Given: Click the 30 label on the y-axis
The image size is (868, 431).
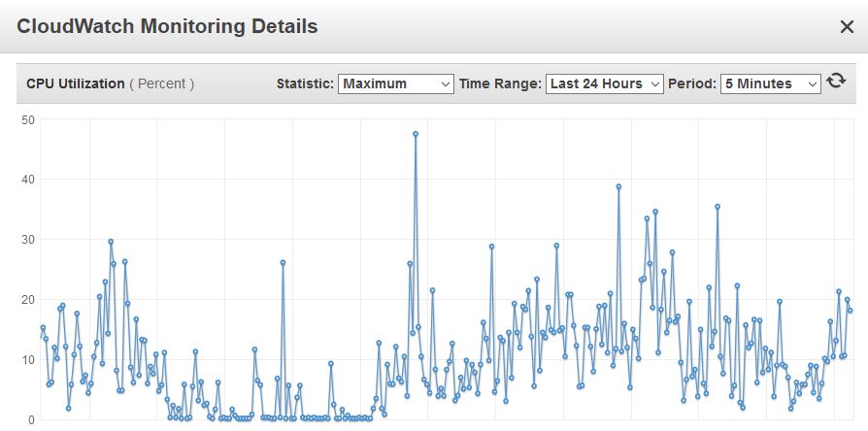Looking at the screenshot, I should click(x=26, y=240).
